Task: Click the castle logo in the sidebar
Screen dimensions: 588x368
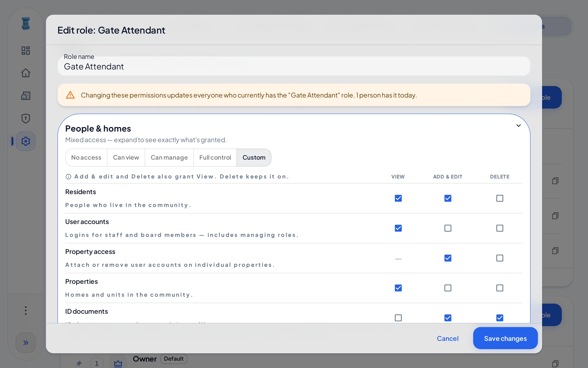Action: click(26, 23)
